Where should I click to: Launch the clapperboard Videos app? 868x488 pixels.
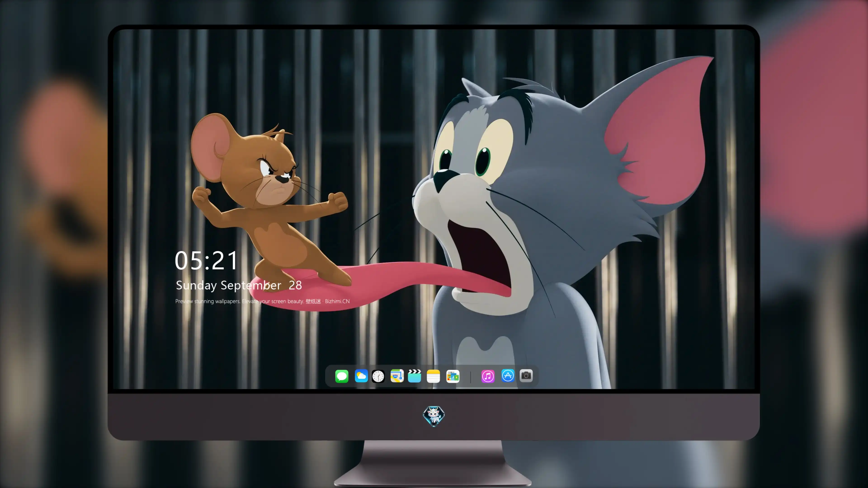point(415,376)
